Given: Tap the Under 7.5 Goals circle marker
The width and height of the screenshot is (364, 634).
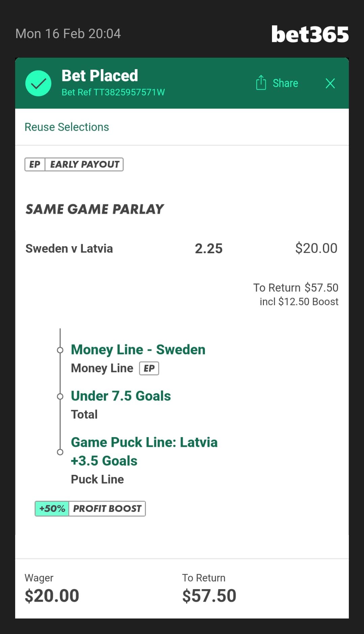Looking at the screenshot, I should (60, 397).
